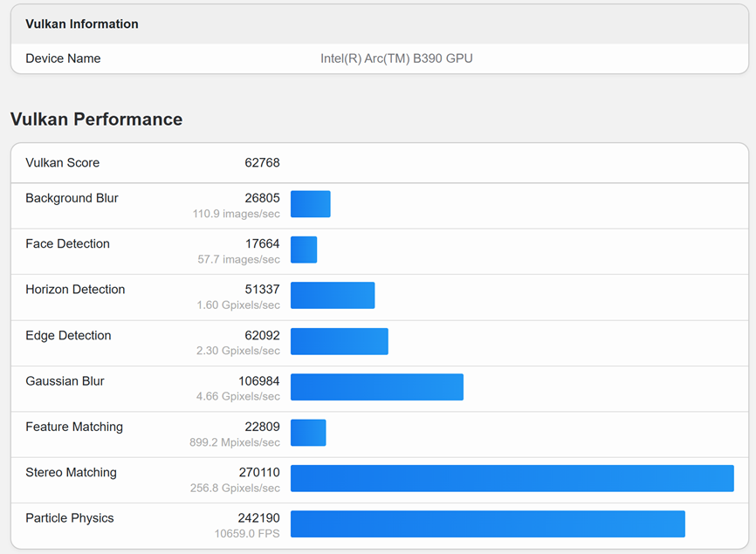
Task: Click the Horizon Detection result bar
Action: coord(332,295)
